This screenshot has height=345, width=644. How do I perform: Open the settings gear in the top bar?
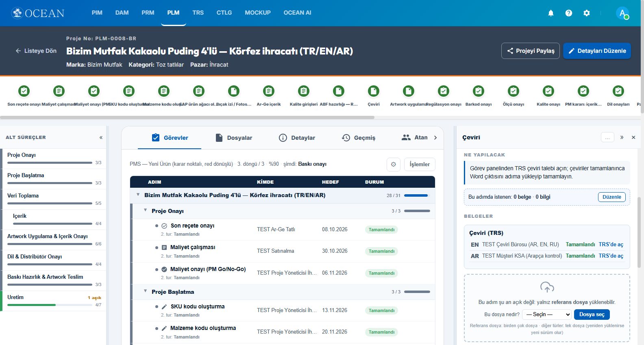pyautogui.click(x=587, y=13)
